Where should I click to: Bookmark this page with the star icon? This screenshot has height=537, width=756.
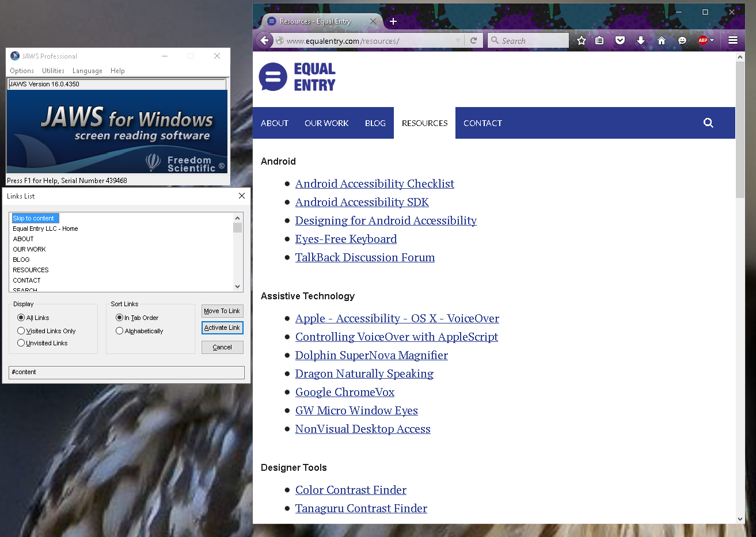click(582, 40)
